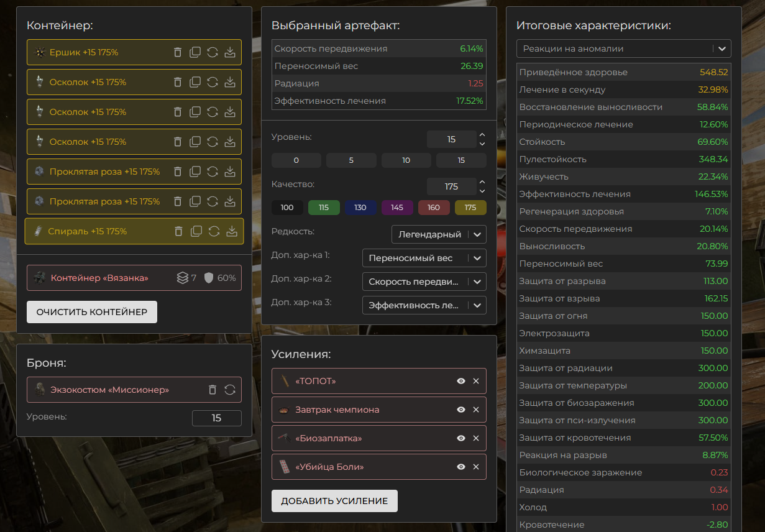Screen dimensions: 765x532
Task: Expand the Реакции на аномалии dropdown
Action: tap(623, 48)
